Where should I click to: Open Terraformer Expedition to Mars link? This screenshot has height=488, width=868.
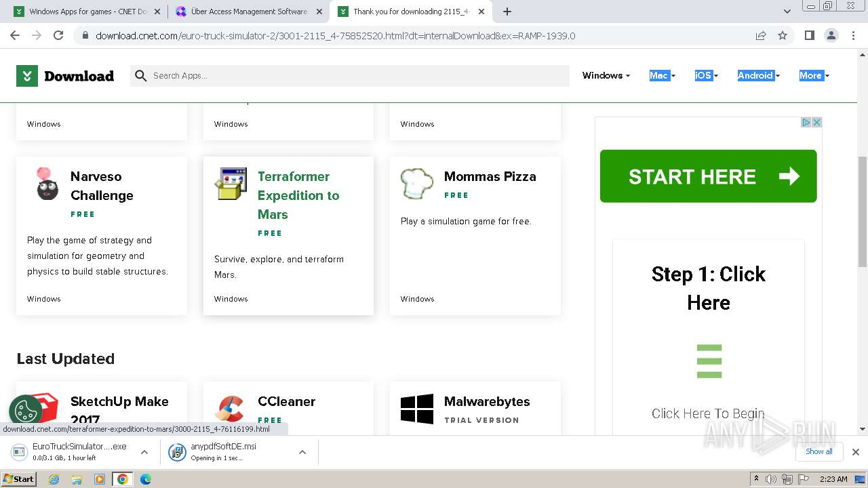[x=298, y=195]
